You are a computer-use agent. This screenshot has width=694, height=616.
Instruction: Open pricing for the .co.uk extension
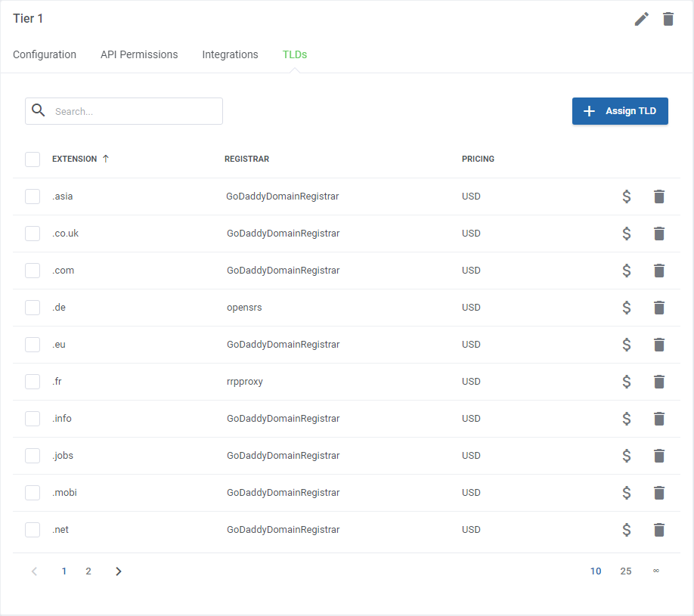click(x=626, y=234)
